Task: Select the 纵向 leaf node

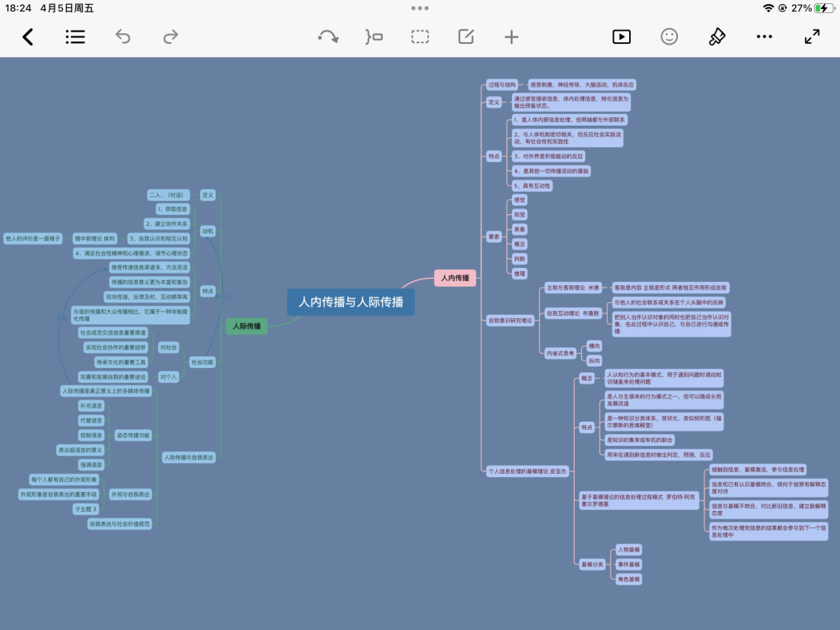Action: (594, 360)
